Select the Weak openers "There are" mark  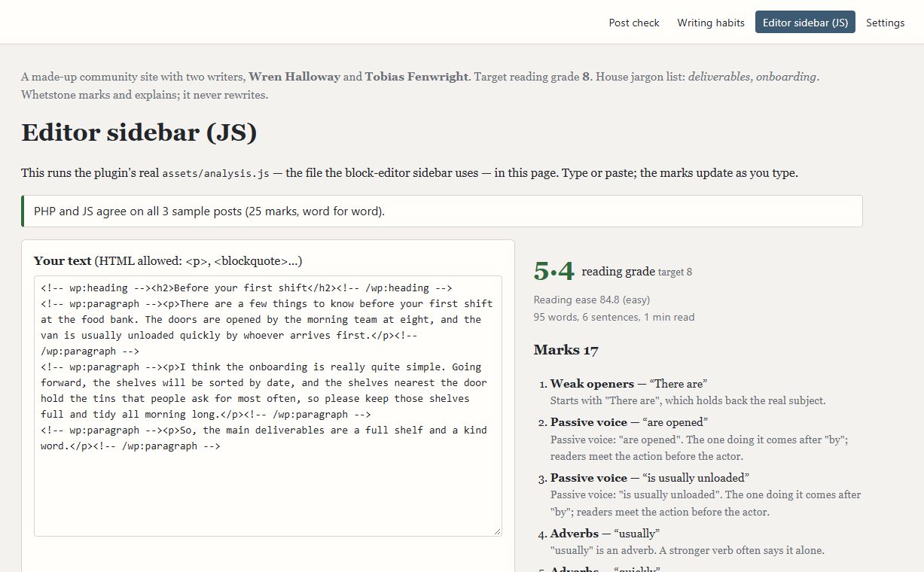[629, 384]
